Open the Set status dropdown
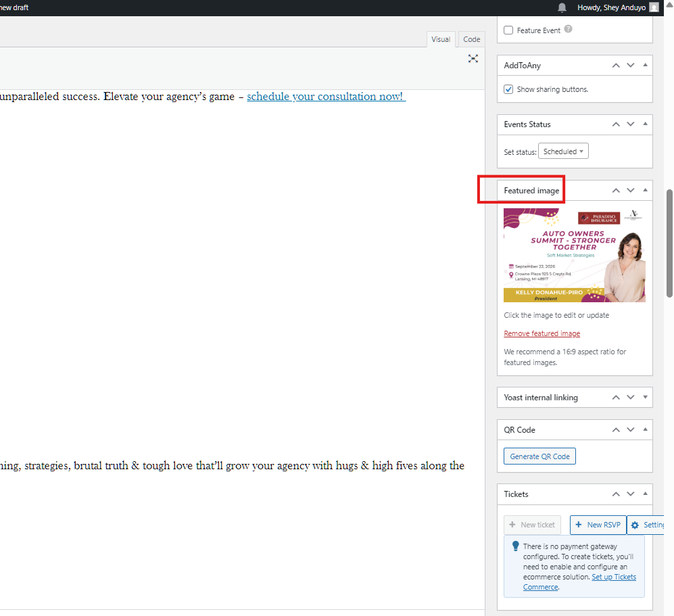The image size is (674, 616). [563, 151]
